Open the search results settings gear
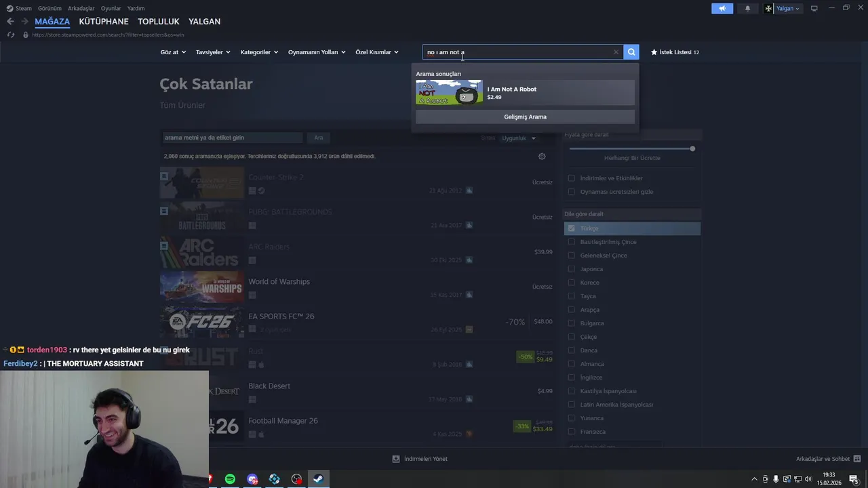 [542, 157]
